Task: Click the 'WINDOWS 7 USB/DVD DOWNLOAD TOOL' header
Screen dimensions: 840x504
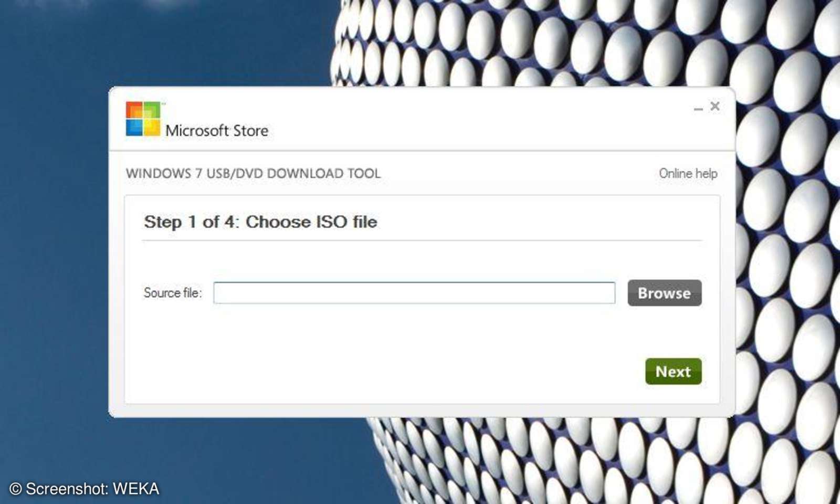Action: (x=254, y=173)
